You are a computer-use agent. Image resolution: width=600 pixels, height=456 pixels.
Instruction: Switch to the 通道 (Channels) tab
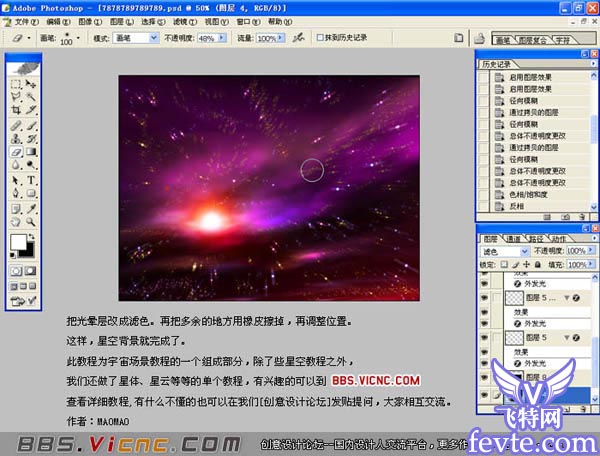tap(512, 238)
